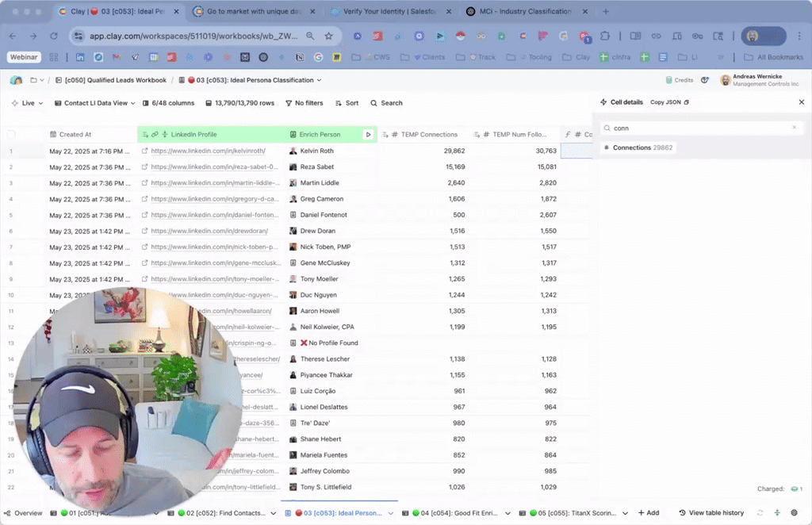Close the Cell details panel
The image size is (812, 525).
coord(801,102)
